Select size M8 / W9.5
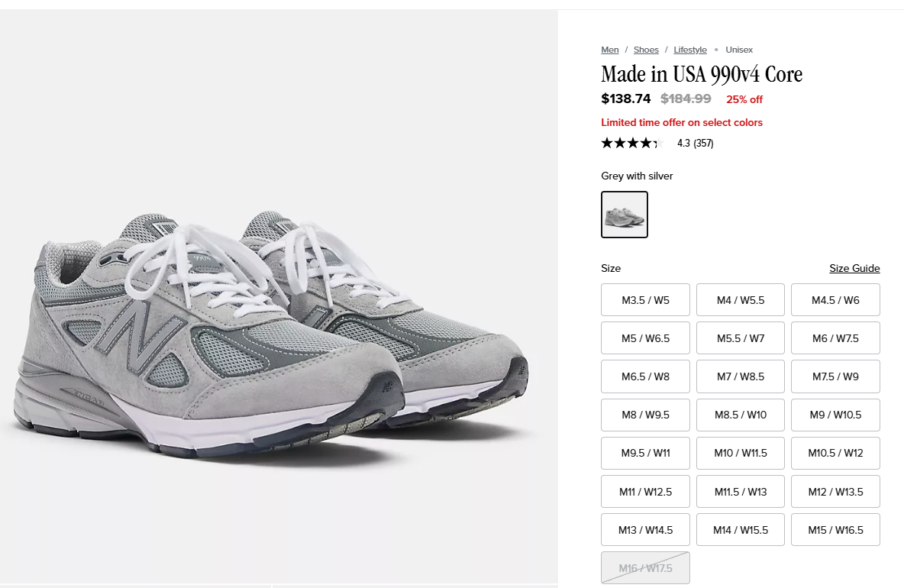The width and height of the screenshot is (904, 588). (645, 415)
